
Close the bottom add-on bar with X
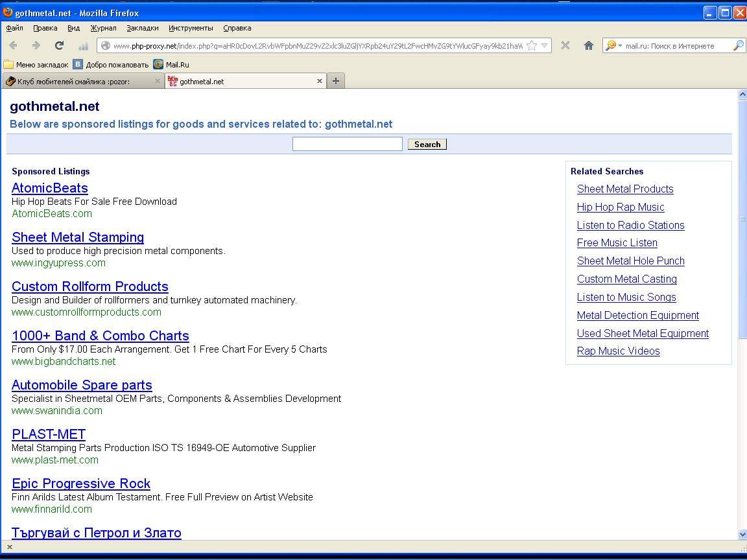10,546
